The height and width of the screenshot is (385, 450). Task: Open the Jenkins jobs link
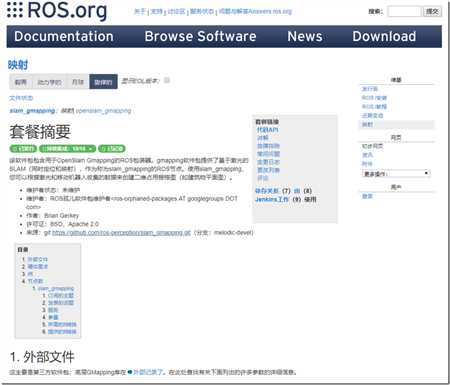click(272, 199)
